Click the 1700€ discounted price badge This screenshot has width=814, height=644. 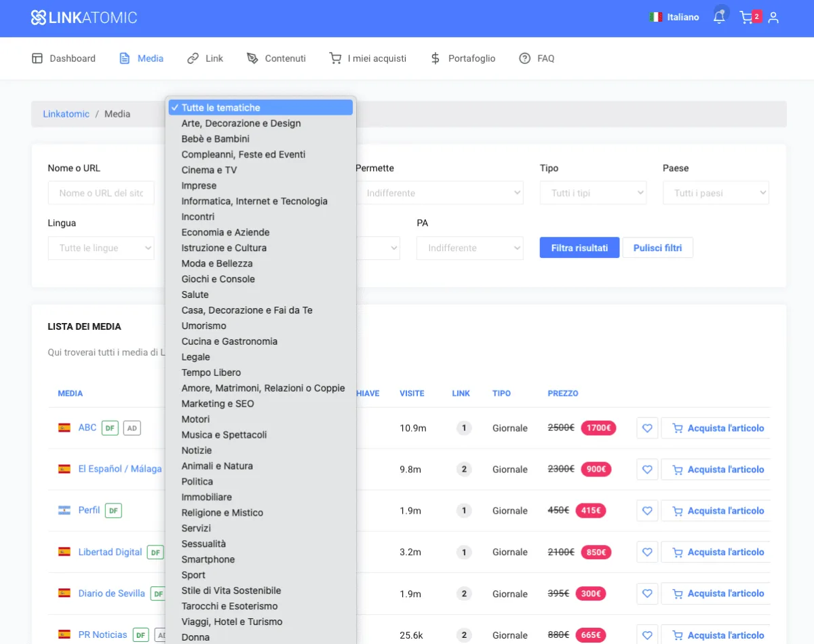pyautogui.click(x=598, y=428)
